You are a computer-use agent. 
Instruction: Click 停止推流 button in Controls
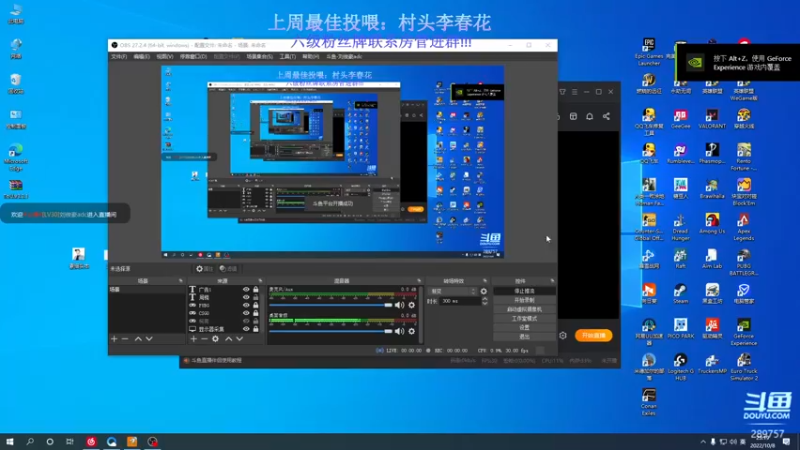point(524,291)
